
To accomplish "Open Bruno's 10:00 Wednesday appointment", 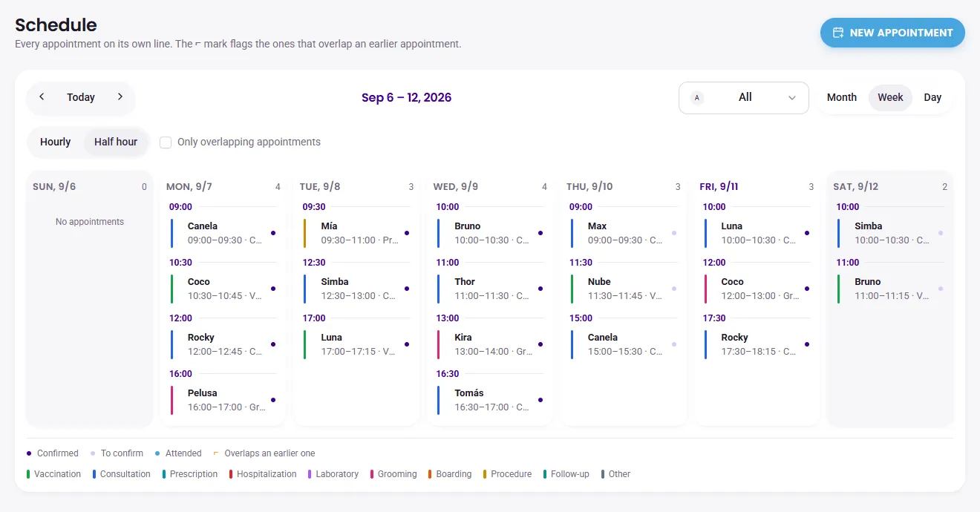I will click(490, 233).
